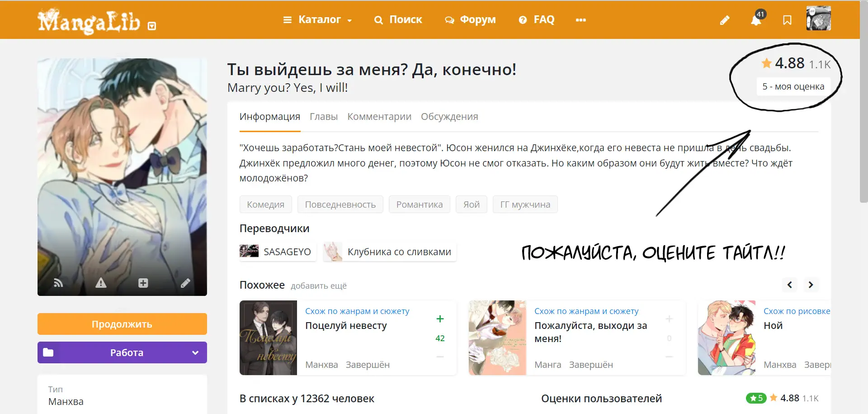Open Поцелуй невесту cover thumbnail

[x=268, y=338]
